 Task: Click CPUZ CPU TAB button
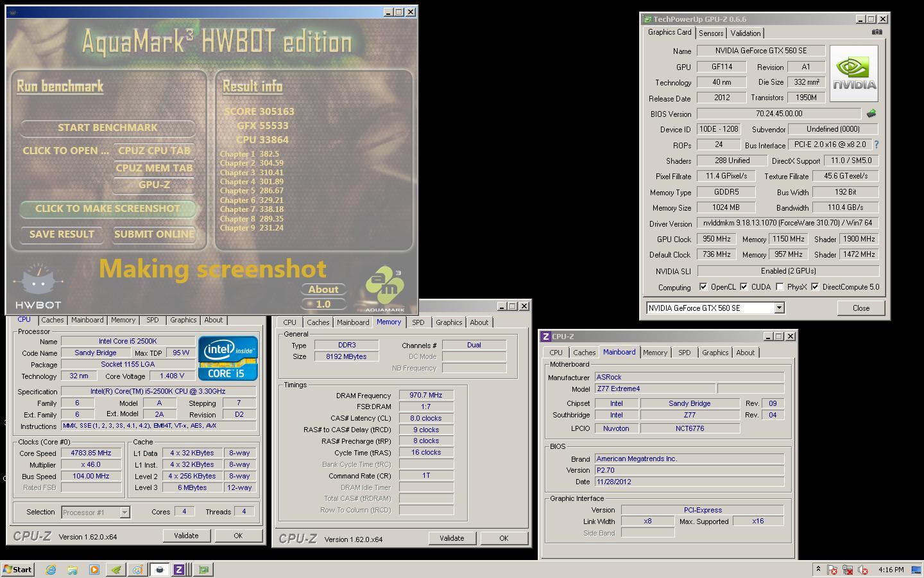[154, 150]
